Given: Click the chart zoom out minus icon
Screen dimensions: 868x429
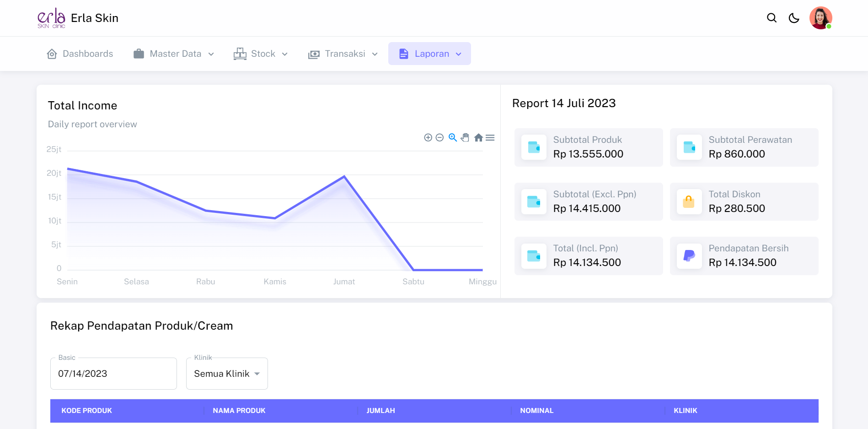Looking at the screenshot, I should pos(439,137).
